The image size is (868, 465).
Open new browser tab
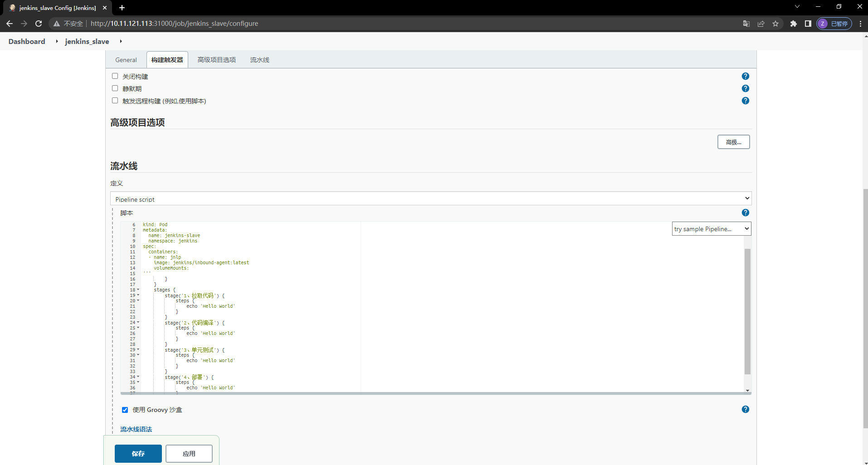tap(122, 8)
